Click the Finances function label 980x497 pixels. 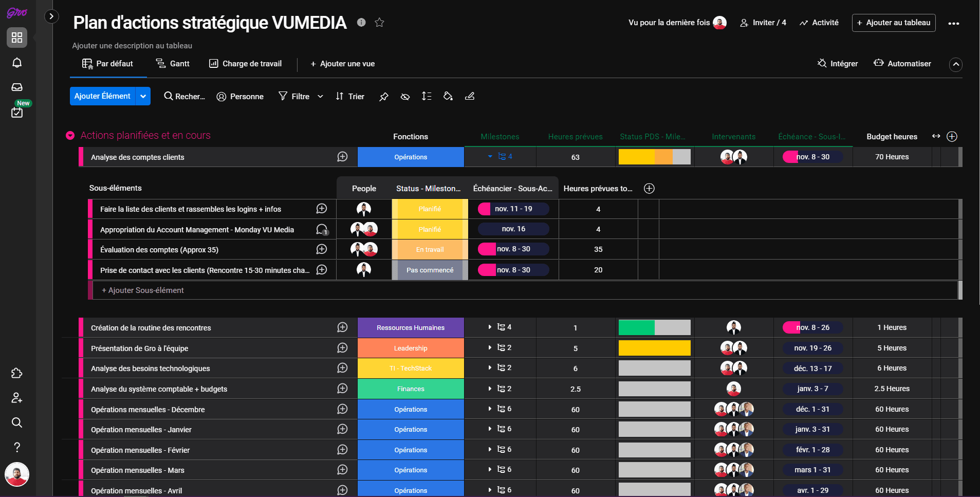click(411, 389)
